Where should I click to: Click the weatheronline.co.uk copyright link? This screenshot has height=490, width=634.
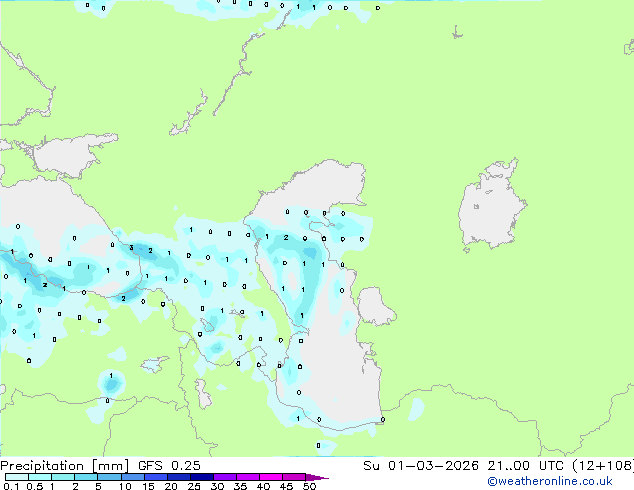[550, 481]
